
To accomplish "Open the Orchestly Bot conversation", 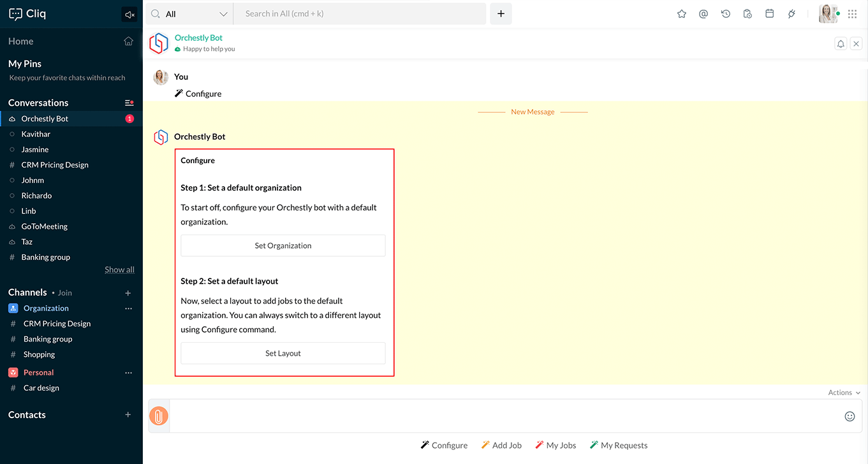I will 71,119.
